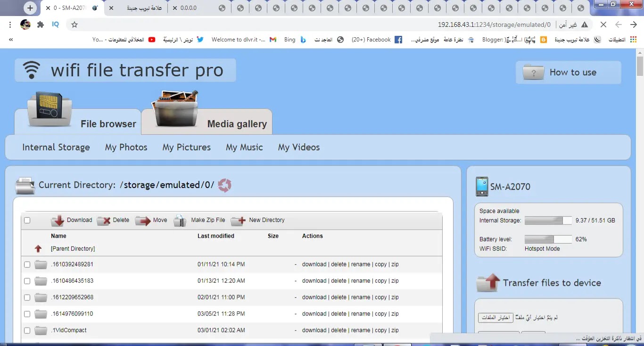Click folder icon of .1614976099110
Screen dimensions: 644x346
[x=41, y=314]
